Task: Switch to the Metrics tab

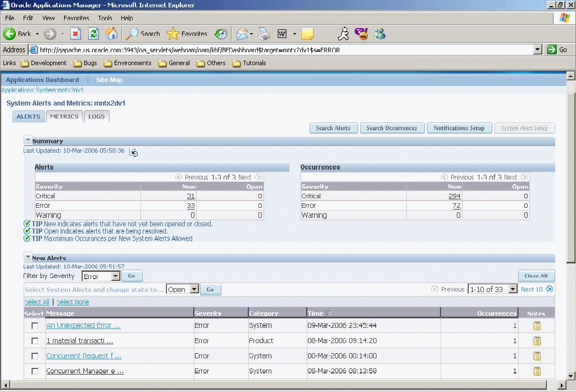Action: (x=64, y=116)
